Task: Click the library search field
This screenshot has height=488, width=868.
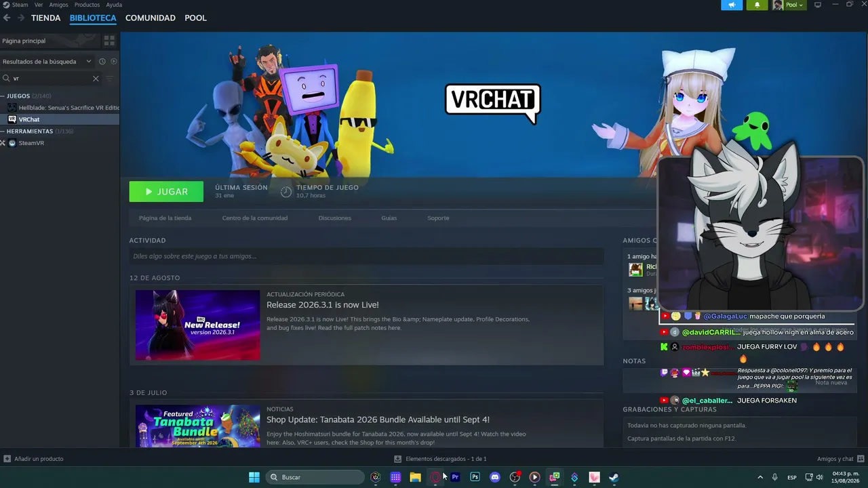Action: click(x=52, y=79)
